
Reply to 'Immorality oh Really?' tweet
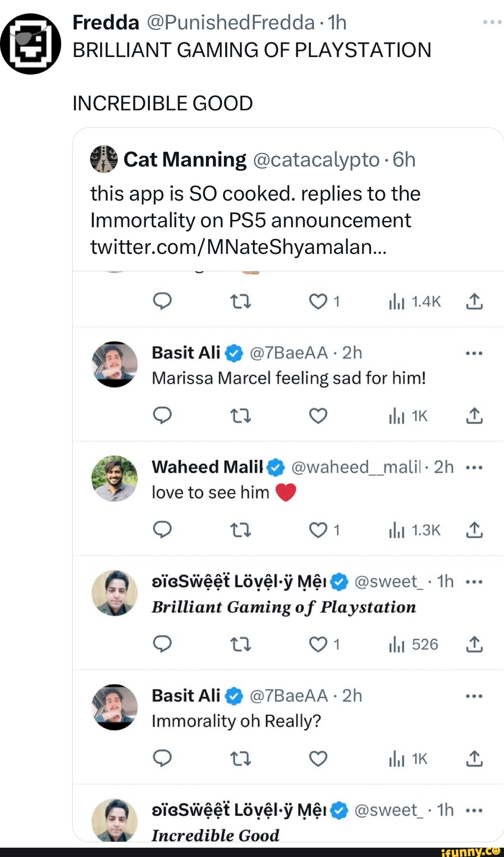click(x=162, y=759)
